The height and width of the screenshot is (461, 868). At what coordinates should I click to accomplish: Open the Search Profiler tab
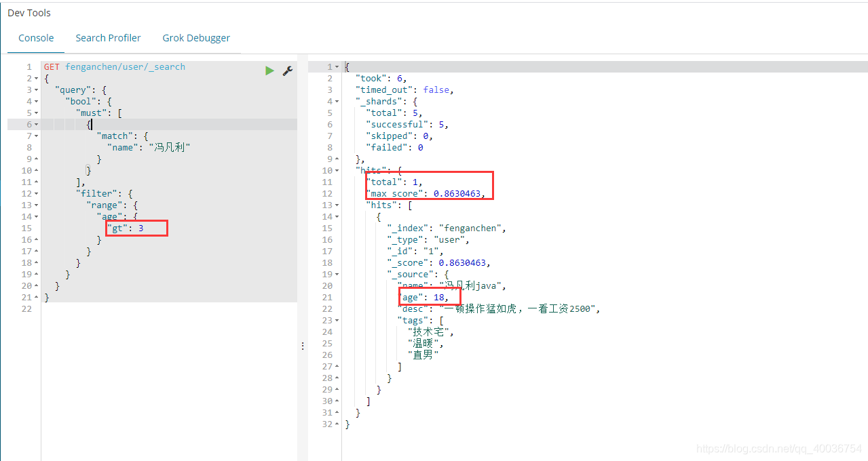pos(109,38)
